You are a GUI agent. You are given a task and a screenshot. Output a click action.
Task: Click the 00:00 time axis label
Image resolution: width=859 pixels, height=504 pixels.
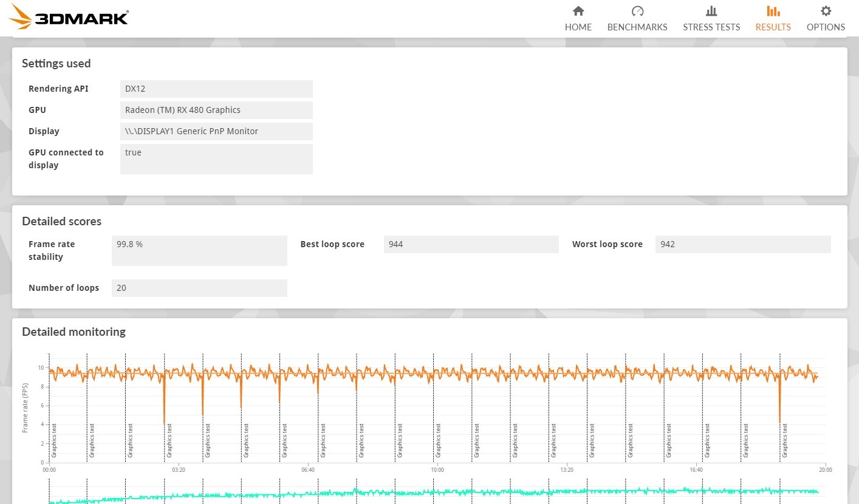49,470
